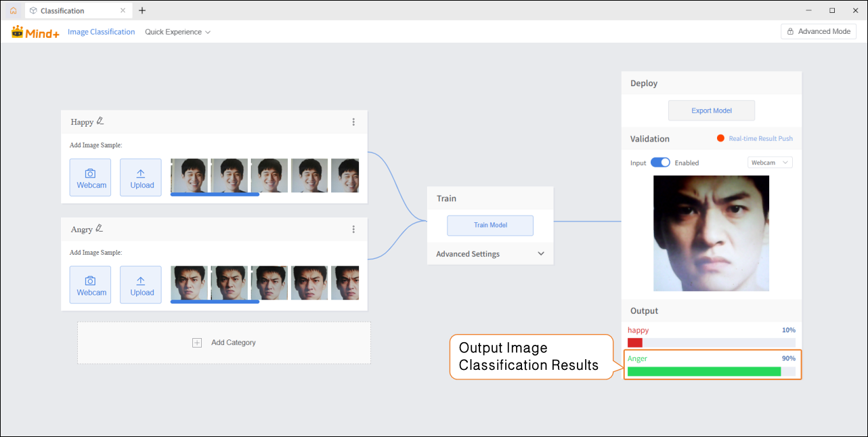Click the home icon in the tab bar
Viewport: 868px width, 437px height.
13,11
